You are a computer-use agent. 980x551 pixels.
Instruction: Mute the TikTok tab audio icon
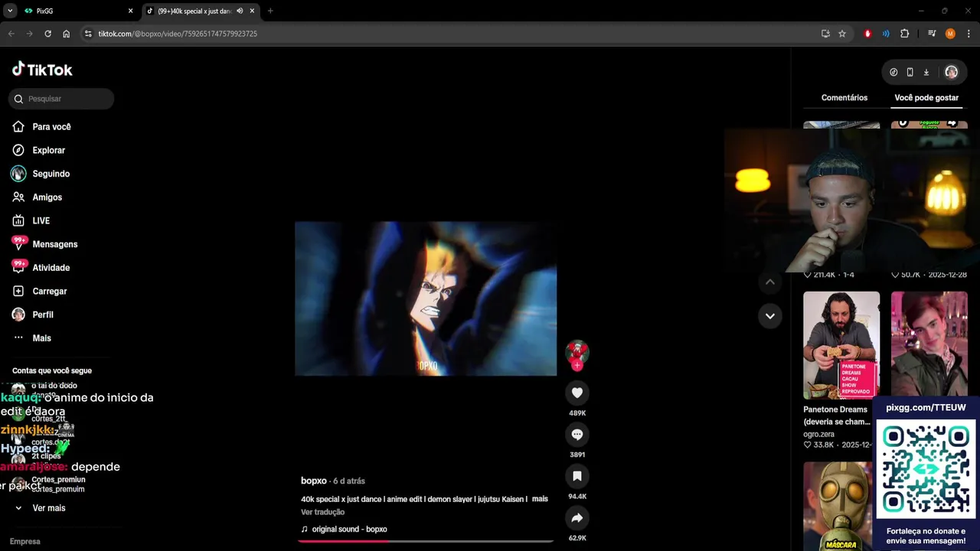240,11
